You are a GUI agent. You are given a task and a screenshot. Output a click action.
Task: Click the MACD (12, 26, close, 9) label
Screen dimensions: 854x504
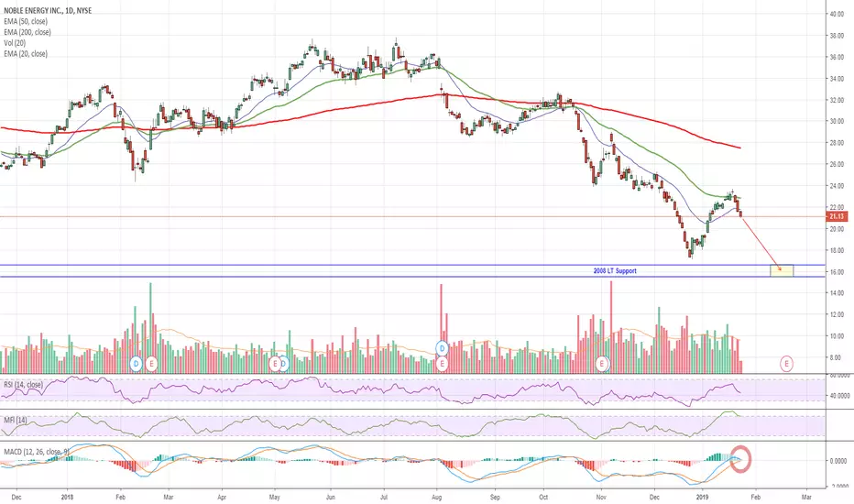point(37,452)
